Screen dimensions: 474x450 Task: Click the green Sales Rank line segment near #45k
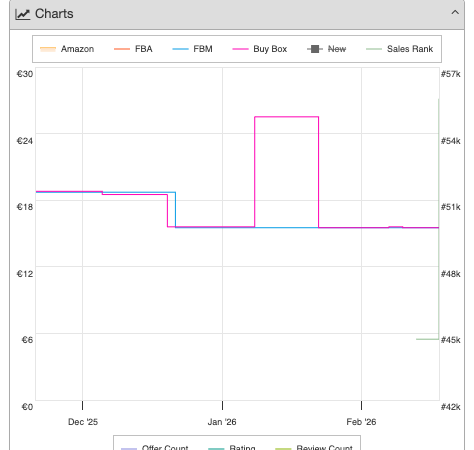point(427,339)
